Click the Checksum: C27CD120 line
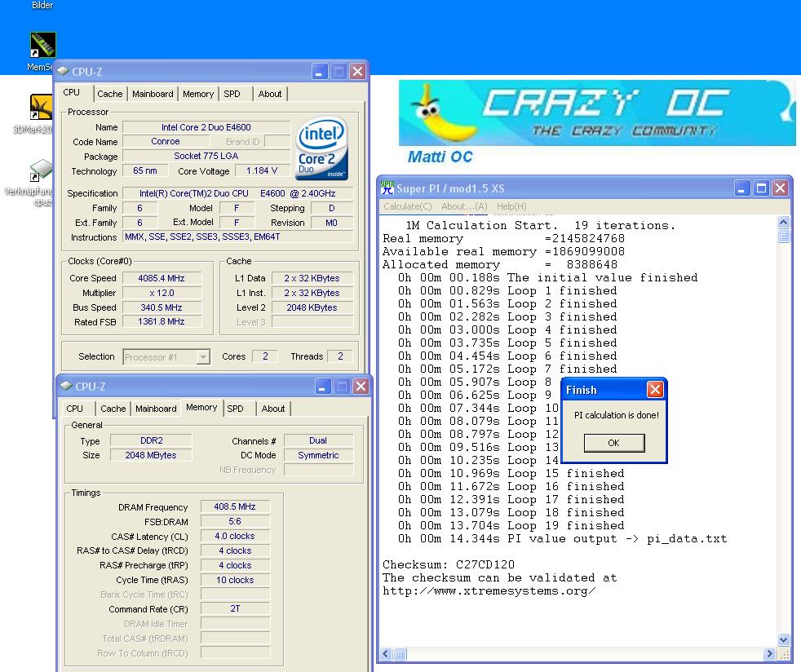The image size is (801, 672). pyautogui.click(x=449, y=565)
